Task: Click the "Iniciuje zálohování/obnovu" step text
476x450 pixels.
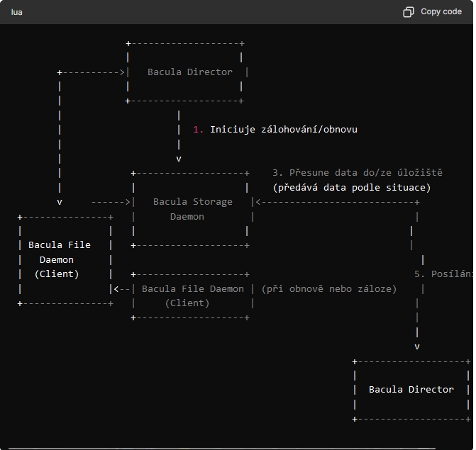Action: [x=284, y=130]
